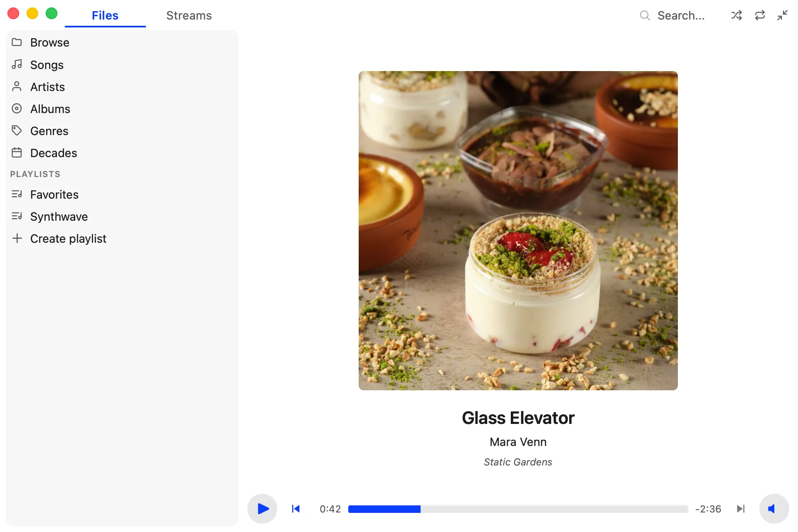798x532 pixels.
Task: Skip to the next track
Action: [741, 509]
